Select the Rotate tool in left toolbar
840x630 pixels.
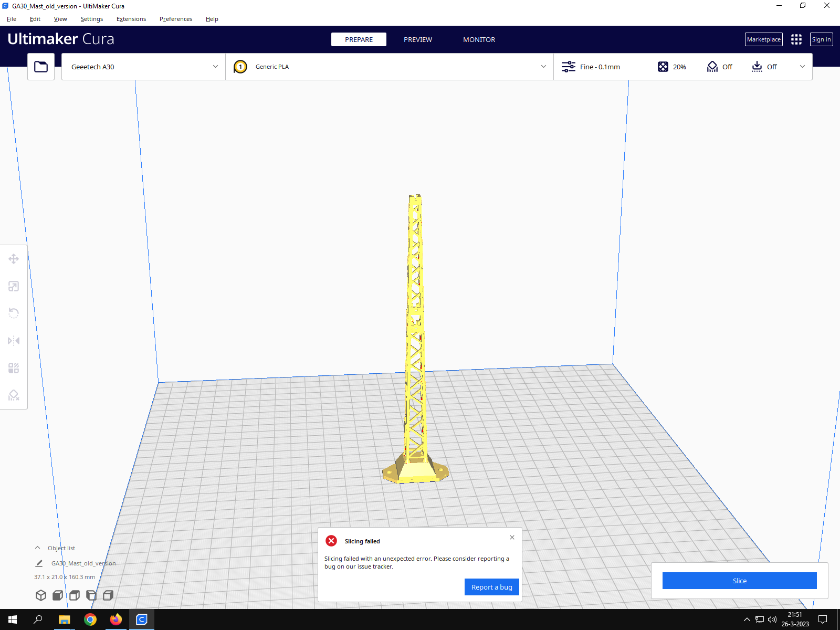tap(14, 313)
